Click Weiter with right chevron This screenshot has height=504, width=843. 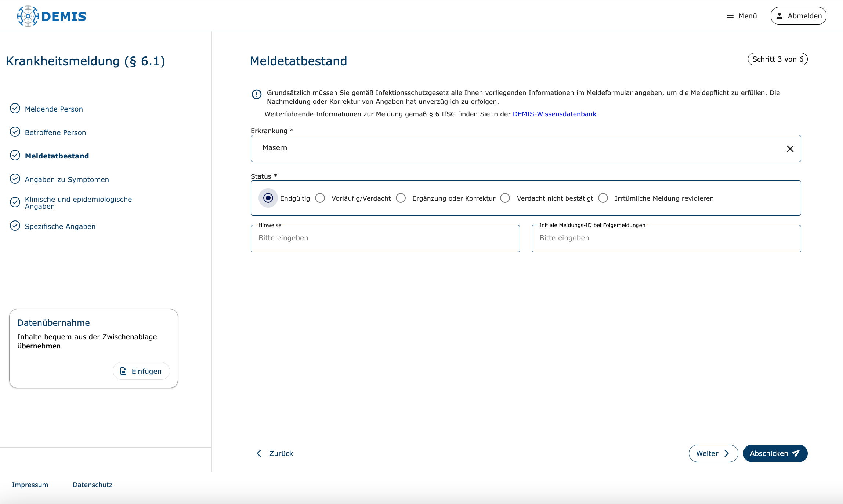coord(713,453)
